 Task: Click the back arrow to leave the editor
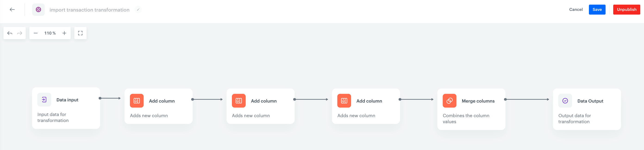tap(12, 9)
